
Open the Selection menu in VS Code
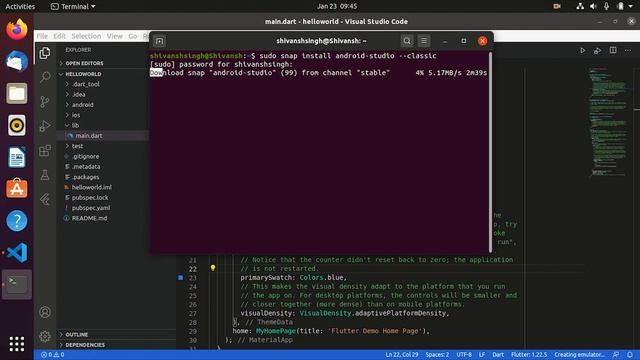(86, 36)
